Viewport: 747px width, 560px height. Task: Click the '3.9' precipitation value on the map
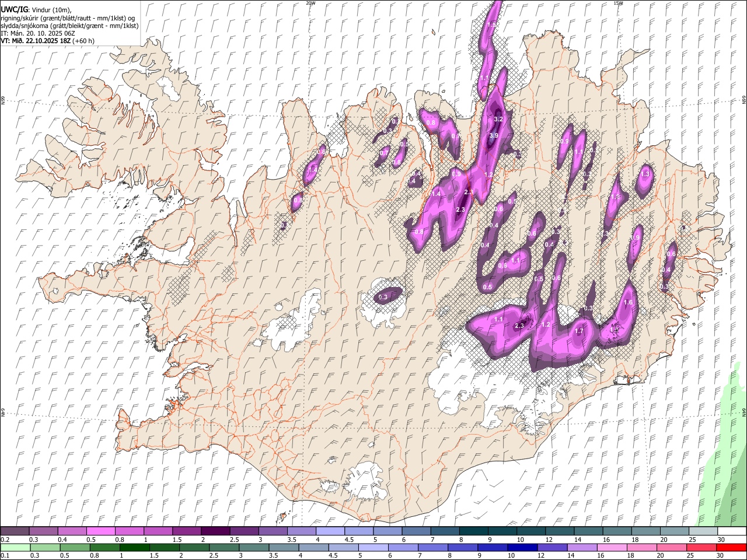(x=493, y=135)
